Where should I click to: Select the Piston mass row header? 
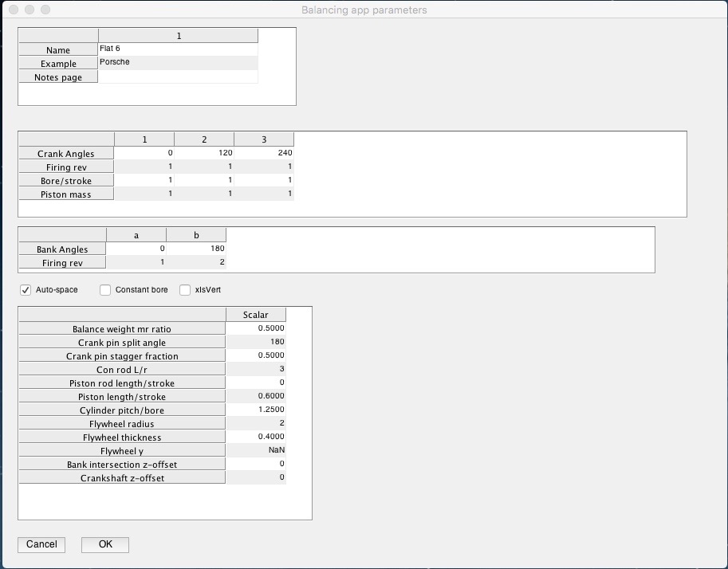(x=66, y=194)
